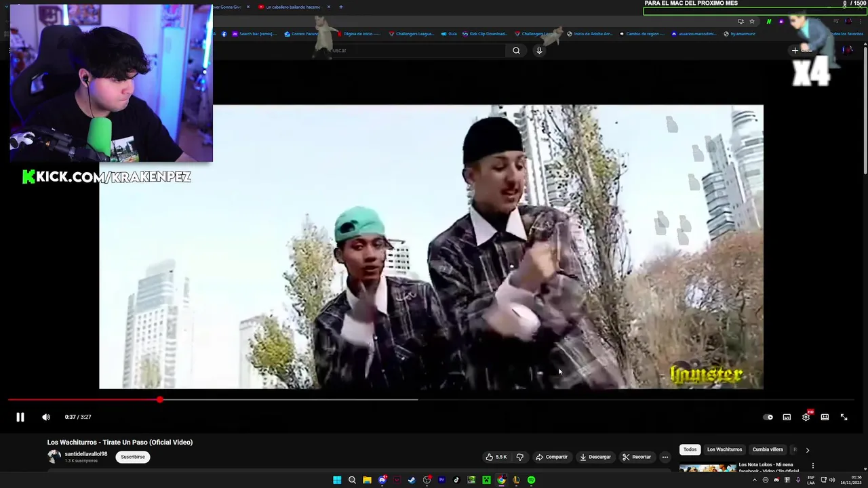Viewport: 868px width, 488px height.
Task: Focus the YouTube search input field
Action: coord(416,50)
